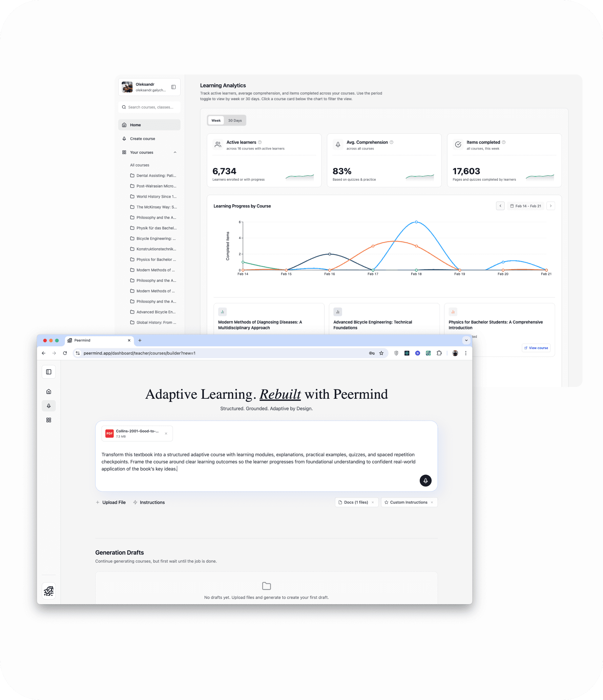603x700 pixels.
Task: Go to Home via builder sidebar icon
Action: (49, 392)
